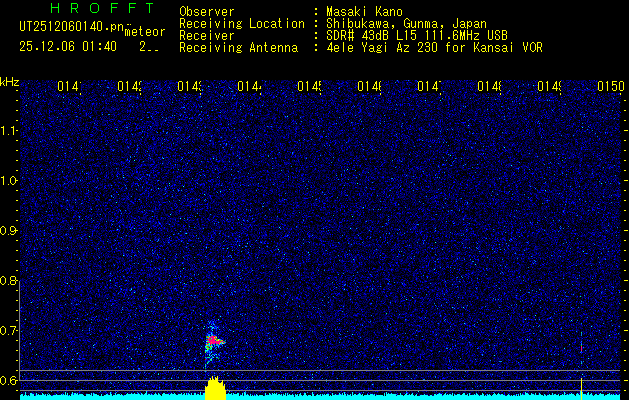Click the date stamp 25.12.06 01:40
The image size is (629, 400).
[x=68, y=47]
